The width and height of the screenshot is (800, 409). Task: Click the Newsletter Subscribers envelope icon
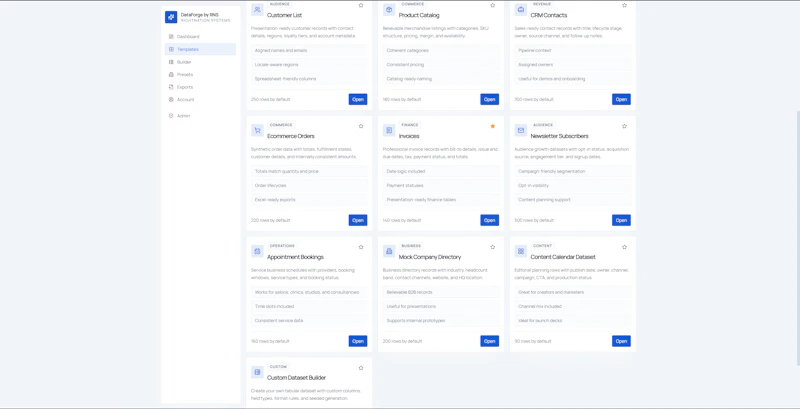(520, 131)
